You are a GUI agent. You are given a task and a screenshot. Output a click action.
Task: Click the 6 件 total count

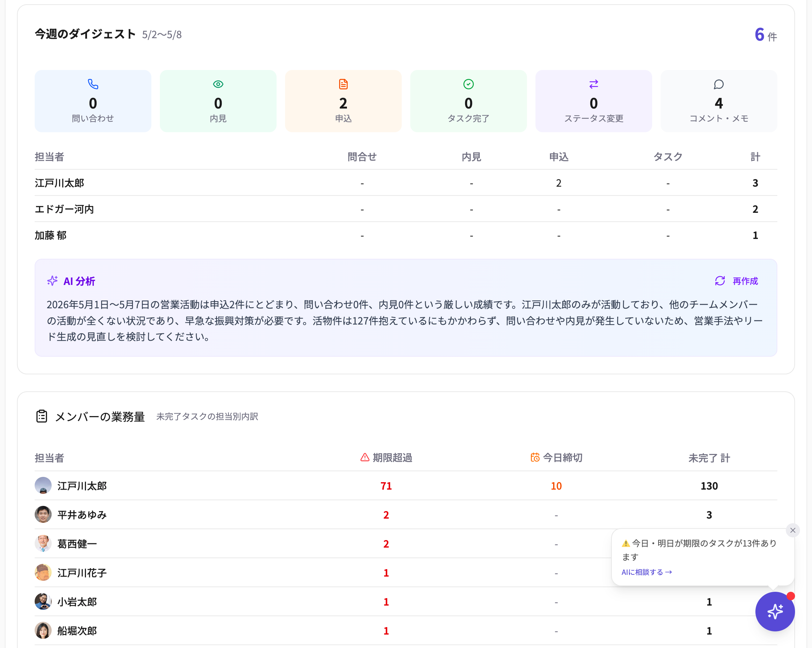766,35
